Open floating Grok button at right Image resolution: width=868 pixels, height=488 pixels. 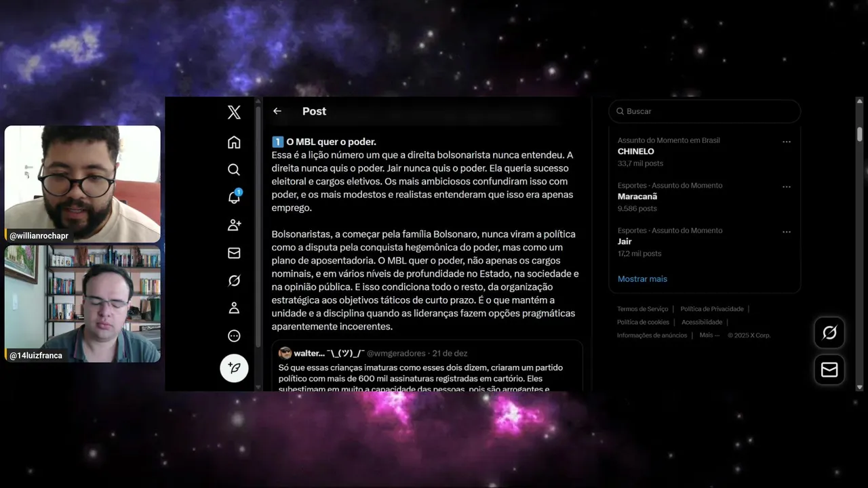[x=829, y=333]
